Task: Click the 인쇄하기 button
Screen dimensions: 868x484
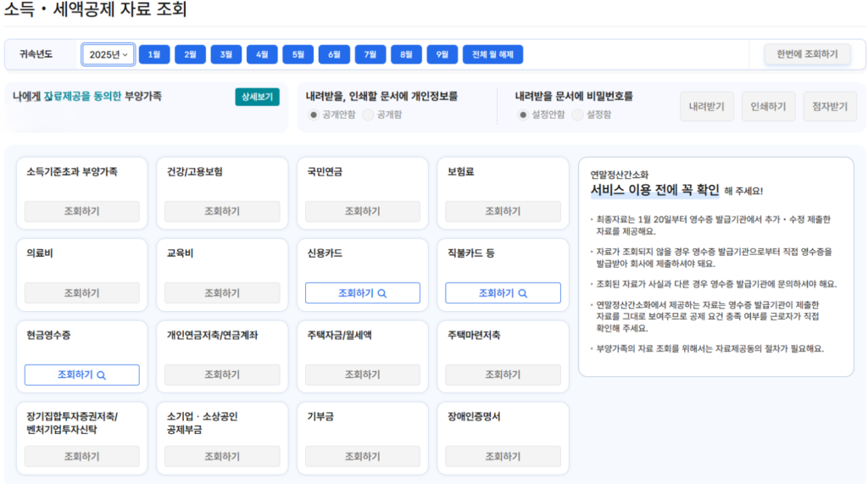Action: coord(768,106)
